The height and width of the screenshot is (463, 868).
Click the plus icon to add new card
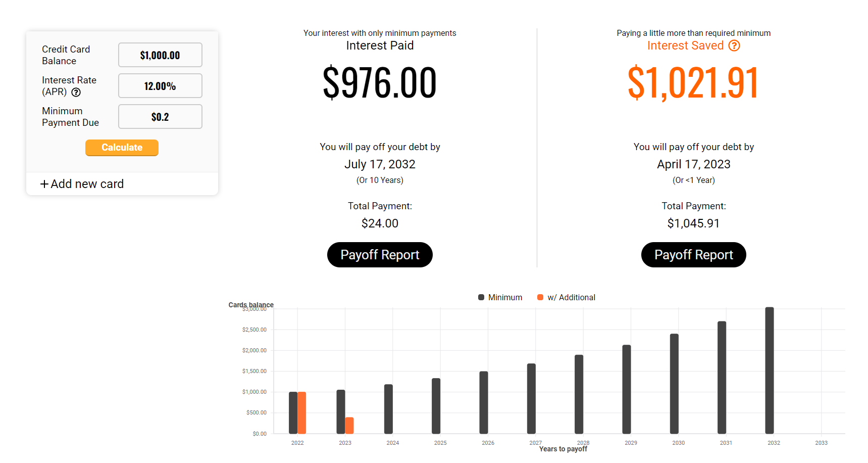point(44,184)
